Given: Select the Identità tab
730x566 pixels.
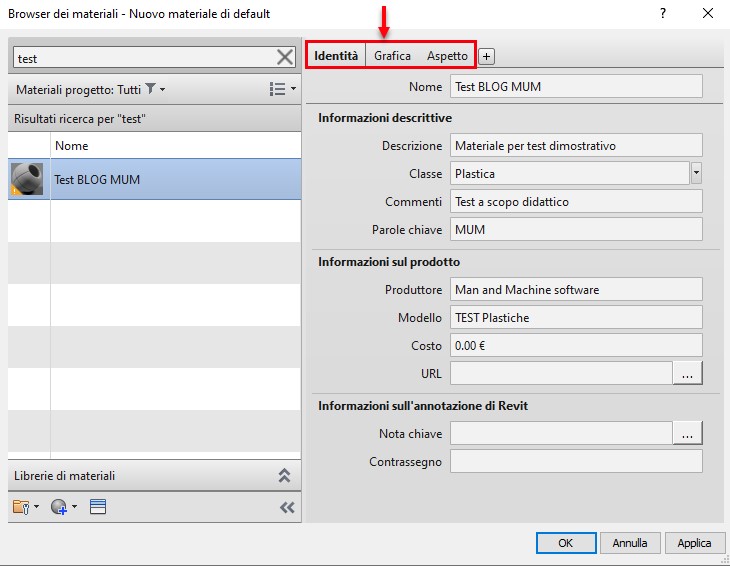Looking at the screenshot, I should click(x=336, y=56).
